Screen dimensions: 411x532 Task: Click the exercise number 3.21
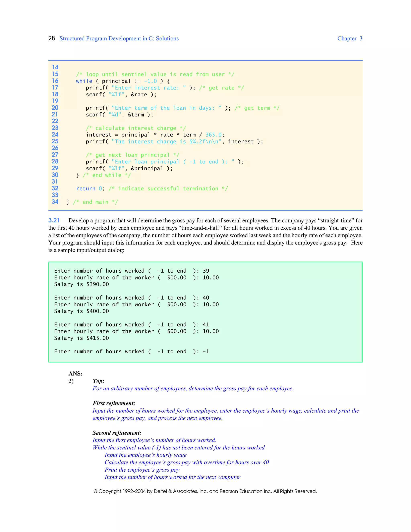click(54, 220)
